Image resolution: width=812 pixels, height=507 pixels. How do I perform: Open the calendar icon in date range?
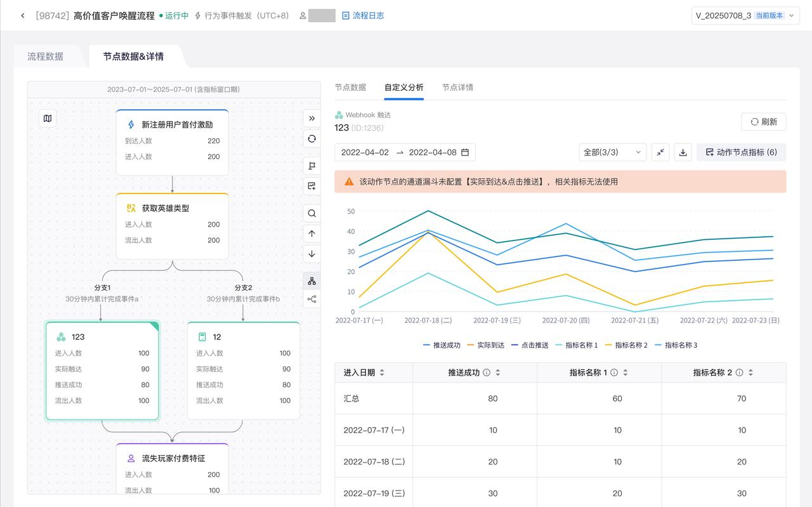(x=465, y=152)
